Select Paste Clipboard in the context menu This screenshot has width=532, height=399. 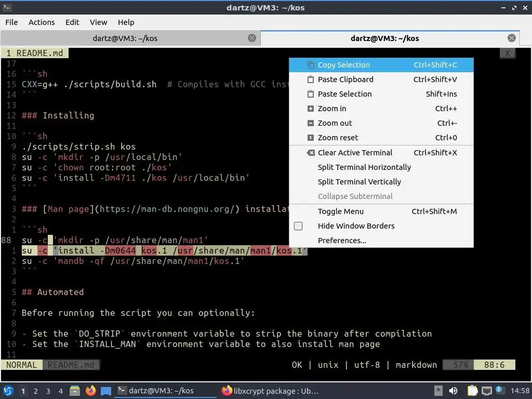(381, 79)
